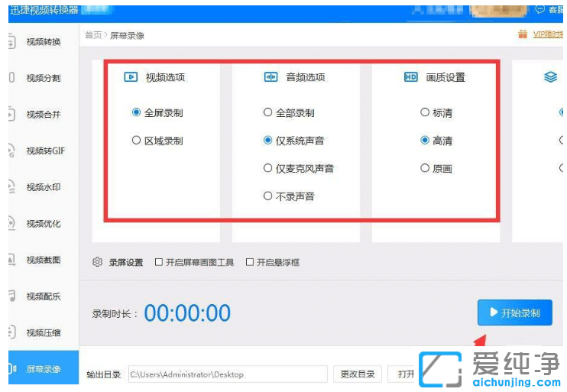Viewport: 567px width, 392px height.
Task: Click the customer service chat icon
Action: pos(540,9)
